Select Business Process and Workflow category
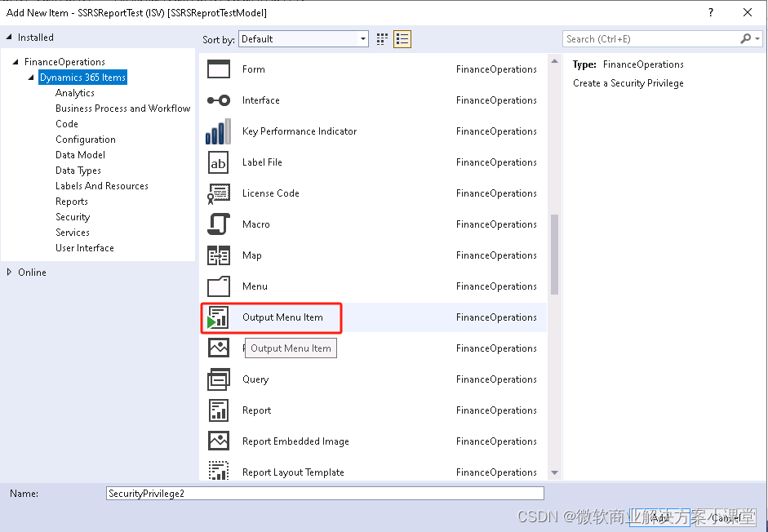 coord(123,109)
